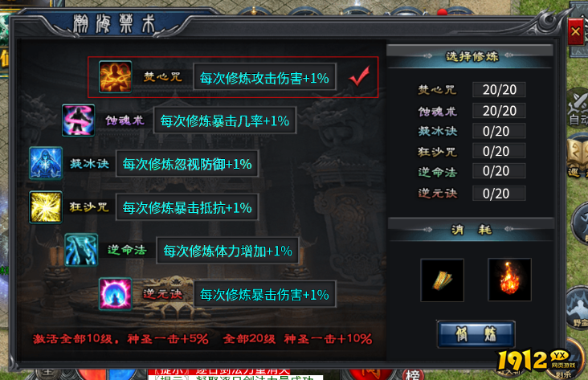The image size is (588, 380).
Task: Select the 蚀魂术 purple swirl skill icon
Action: coord(79,120)
